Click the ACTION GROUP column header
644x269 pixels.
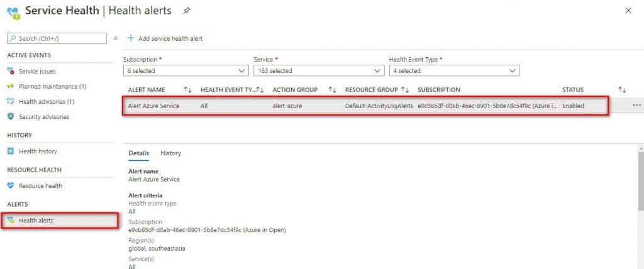296,89
